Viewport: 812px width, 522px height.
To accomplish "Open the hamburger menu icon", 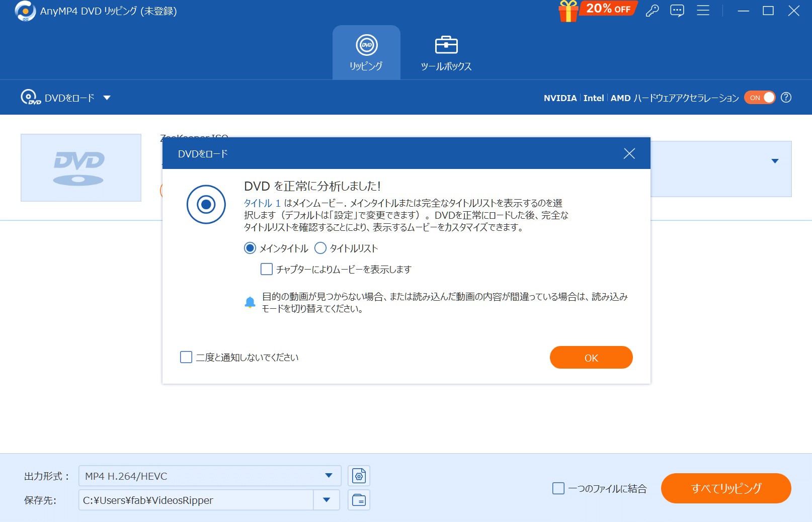I will point(703,11).
